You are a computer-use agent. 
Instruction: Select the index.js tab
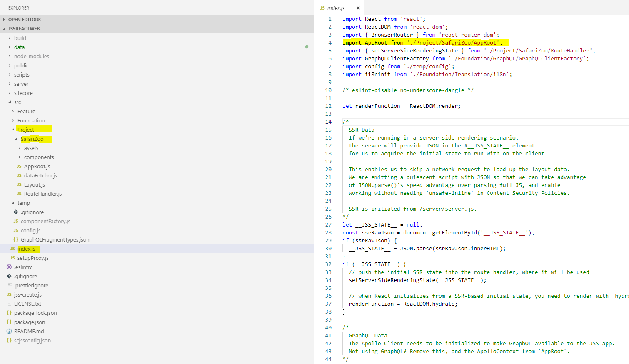coord(339,8)
